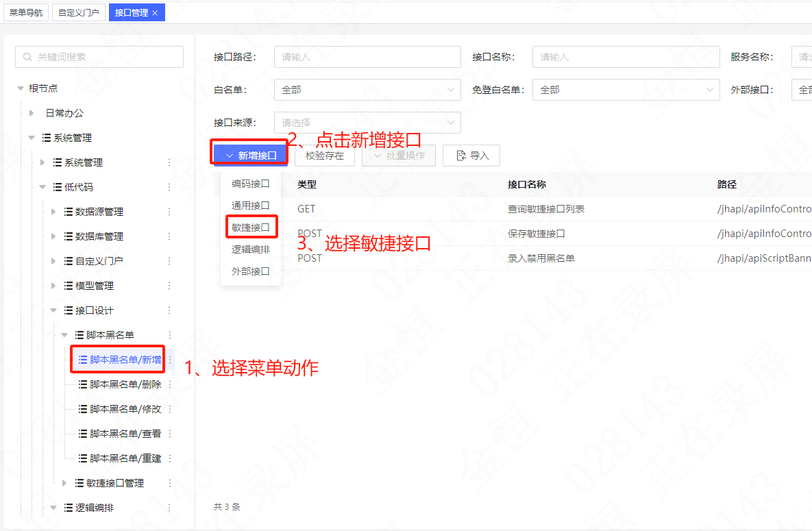Open more options for 模型管理
The width and height of the screenshot is (812, 531).
(169, 286)
